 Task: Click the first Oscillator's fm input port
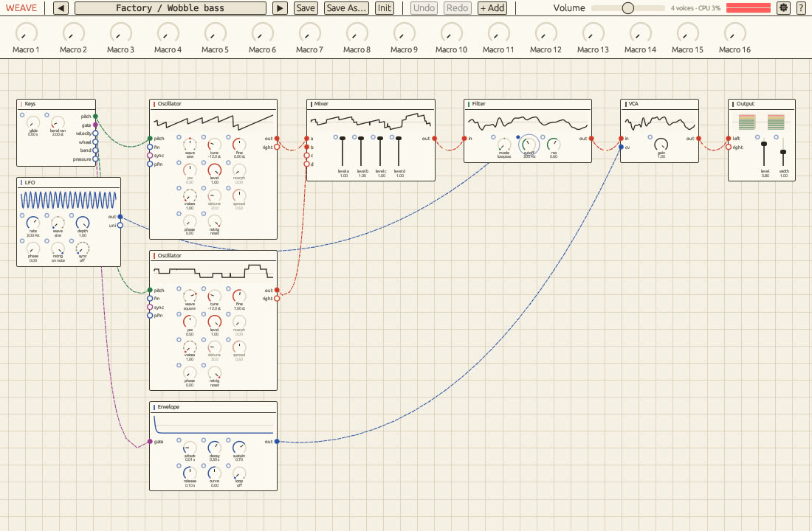pos(150,147)
